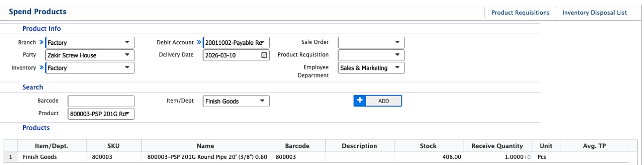Expand the Sale Order dropdown
Viewport: 644px width, 165px height.
pyautogui.click(x=371, y=42)
